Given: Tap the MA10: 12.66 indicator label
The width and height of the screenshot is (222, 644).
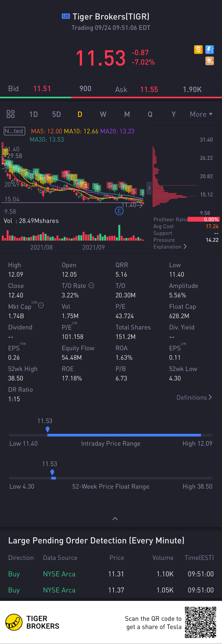Looking at the screenshot, I should 81,131.
